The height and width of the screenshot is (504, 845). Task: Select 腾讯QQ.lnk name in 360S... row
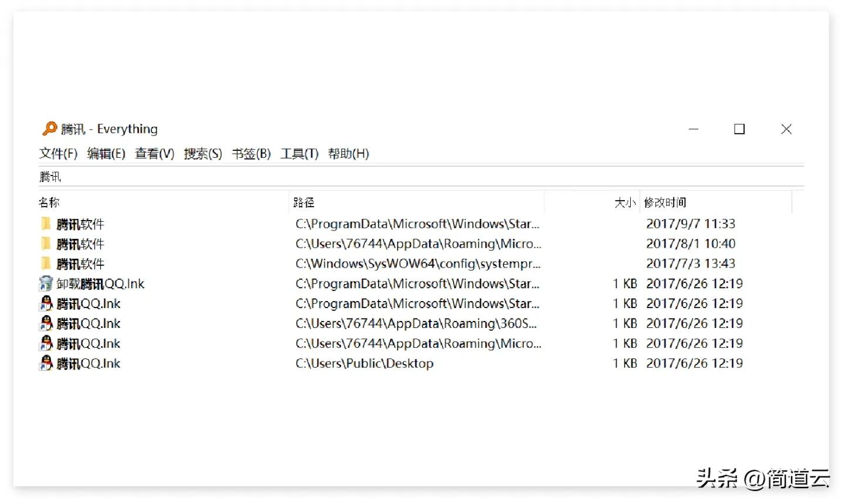[x=89, y=324]
